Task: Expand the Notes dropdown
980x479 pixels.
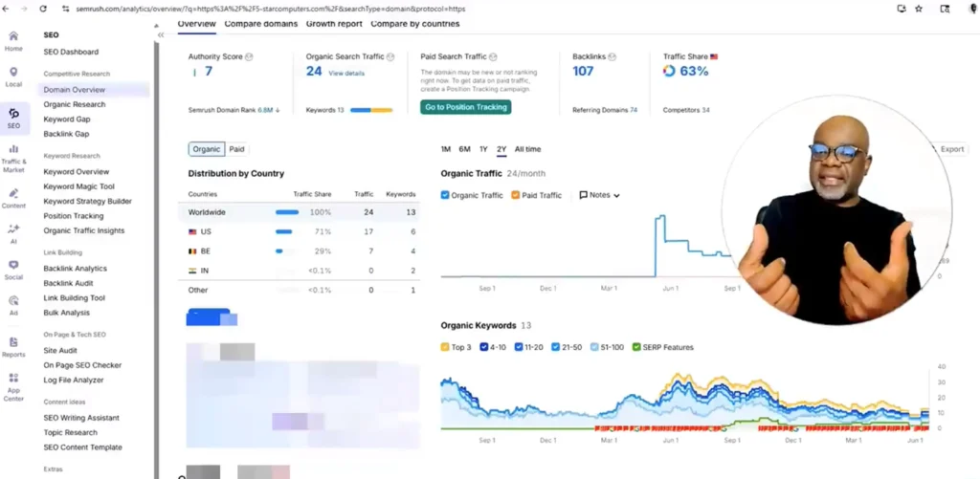Action: click(599, 195)
